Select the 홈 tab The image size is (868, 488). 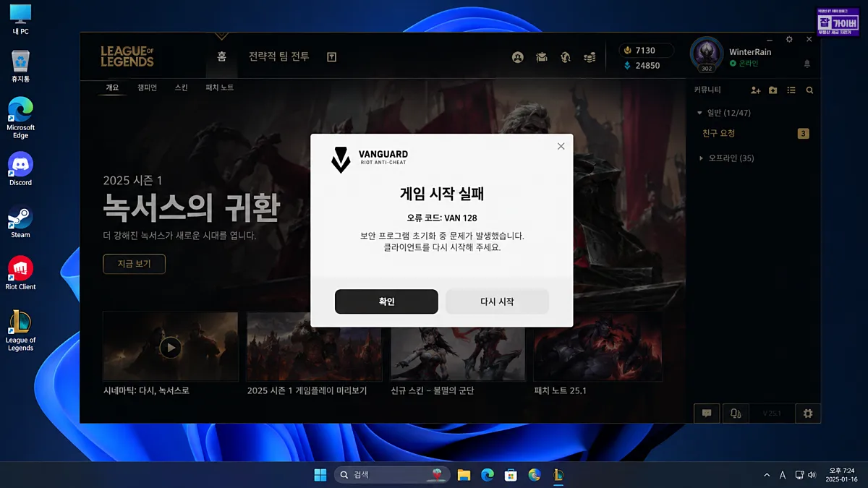(x=222, y=56)
